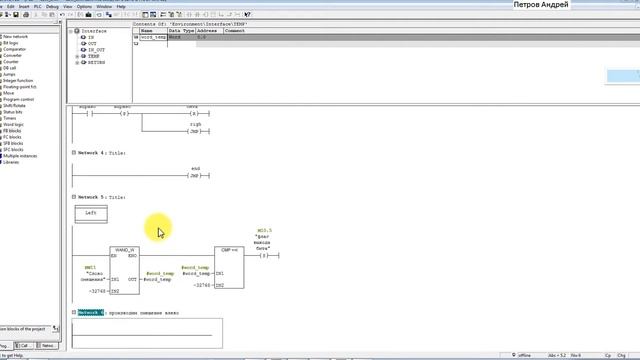The height and width of the screenshot is (360, 640).
Task: Open the Debug menu
Action: tap(52, 7)
